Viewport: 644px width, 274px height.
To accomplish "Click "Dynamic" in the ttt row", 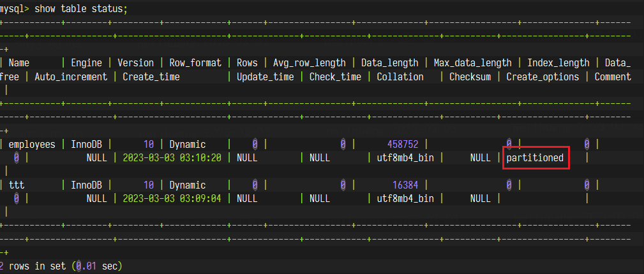I will point(188,185).
